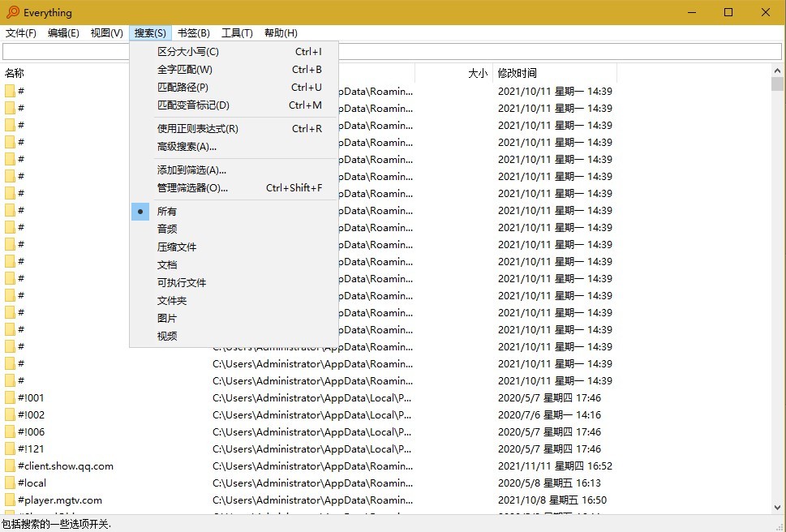Image resolution: width=786 pixels, height=532 pixels.
Task: Toggle 全字匹配(W) option
Action: (x=234, y=70)
